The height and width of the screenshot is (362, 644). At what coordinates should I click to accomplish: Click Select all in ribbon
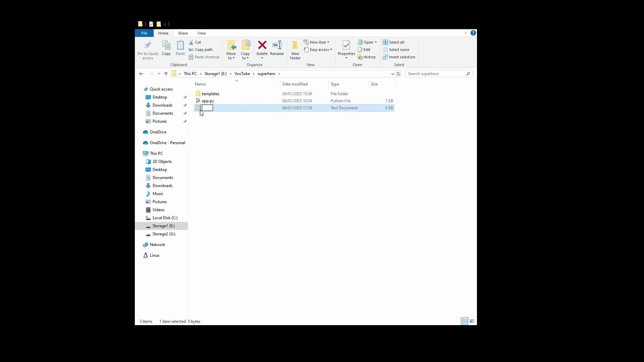coord(393,42)
